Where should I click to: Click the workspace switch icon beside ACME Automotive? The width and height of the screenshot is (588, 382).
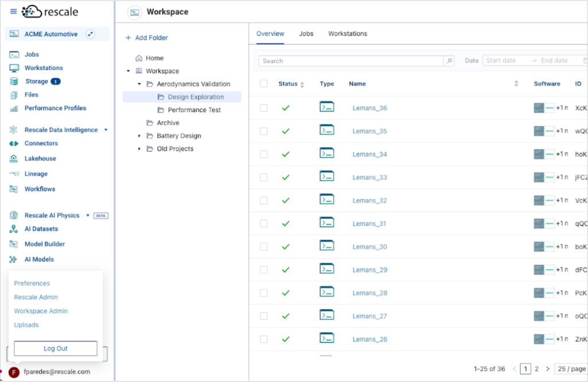[x=90, y=34]
